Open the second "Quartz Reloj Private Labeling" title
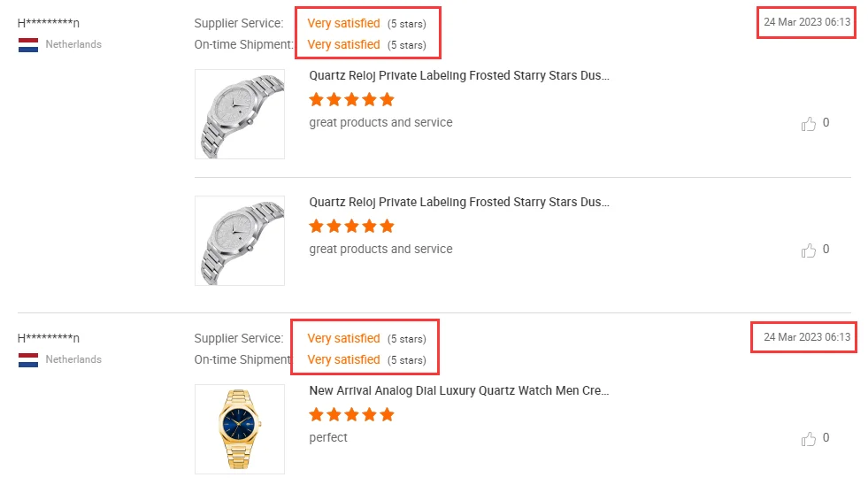 (x=459, y=202)
